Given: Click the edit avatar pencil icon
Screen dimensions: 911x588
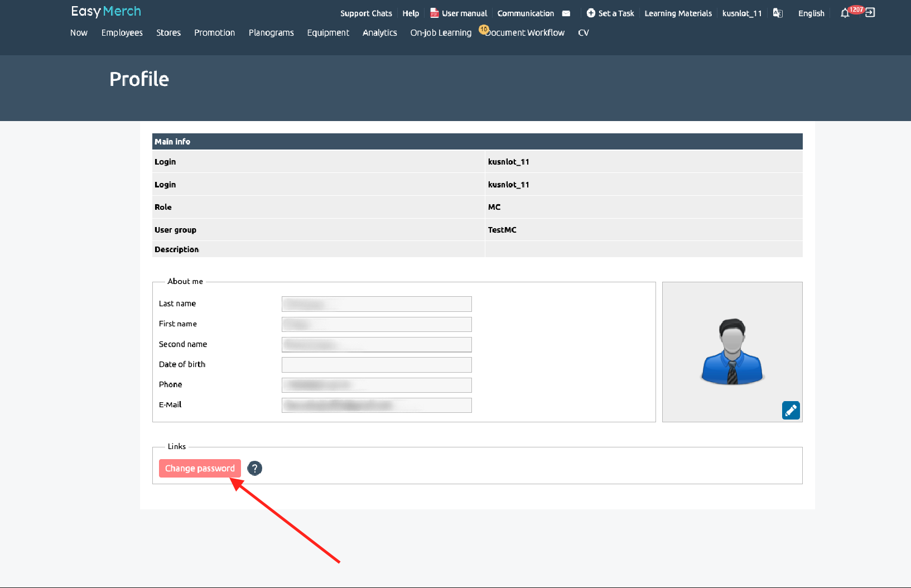Looking at the screenshot, I should click(791, 411).
